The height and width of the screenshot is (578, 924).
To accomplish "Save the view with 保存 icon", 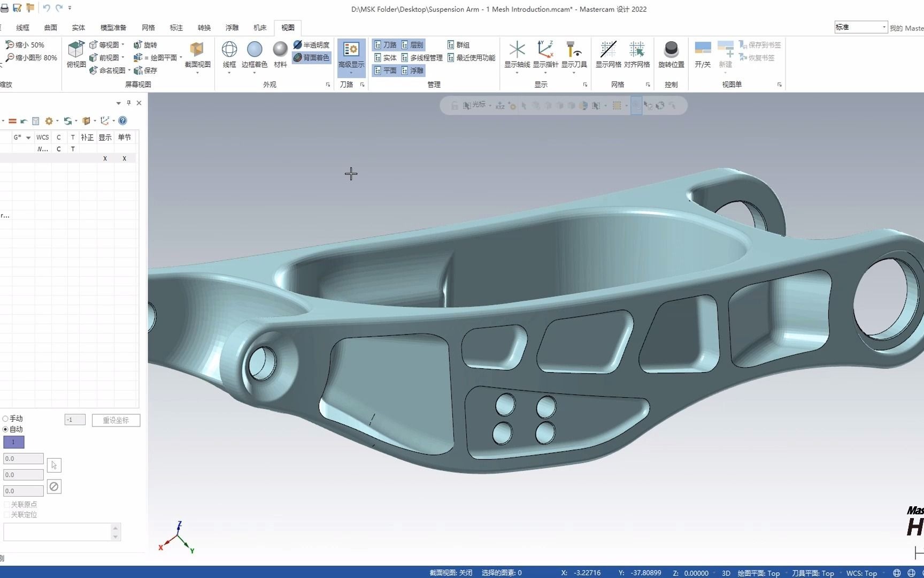I will 138,70.
